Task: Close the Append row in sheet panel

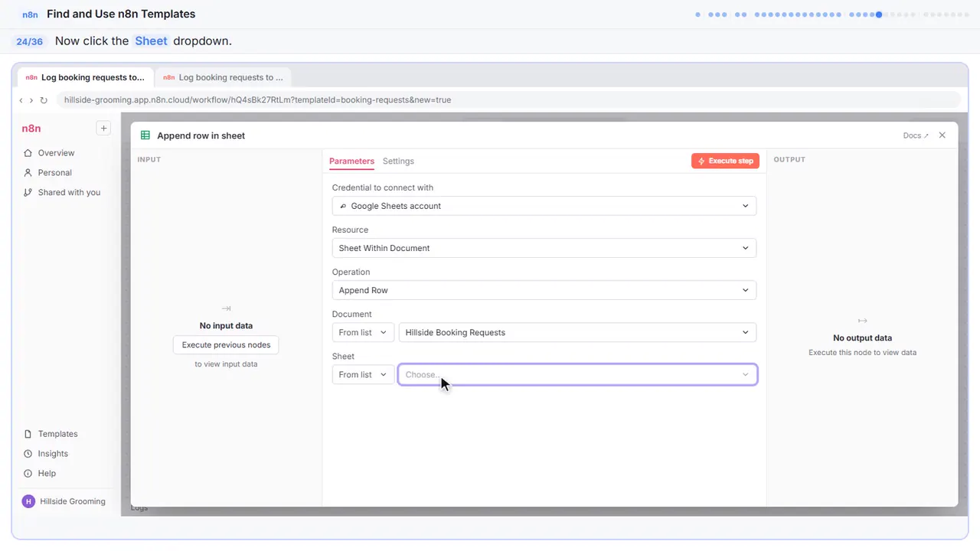Action: click(x=942, y=135)
